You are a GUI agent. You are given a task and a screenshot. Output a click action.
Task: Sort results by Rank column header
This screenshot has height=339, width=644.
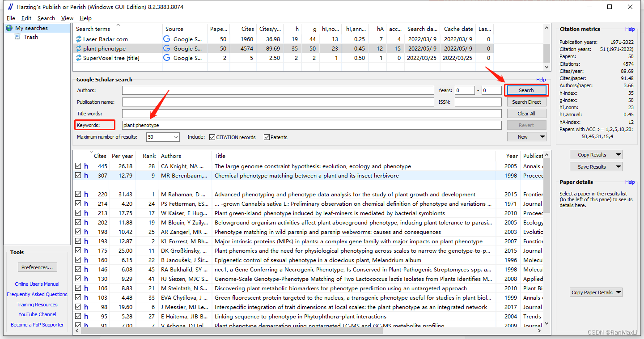(x=149, y=156)
